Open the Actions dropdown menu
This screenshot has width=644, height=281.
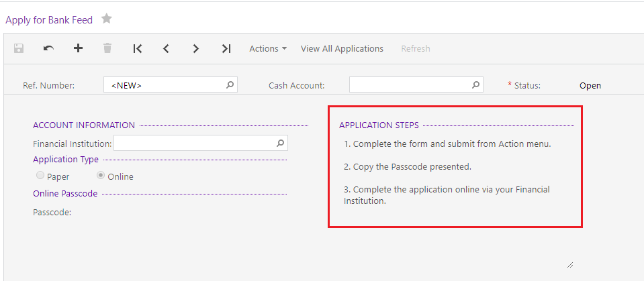pos(268,49)
